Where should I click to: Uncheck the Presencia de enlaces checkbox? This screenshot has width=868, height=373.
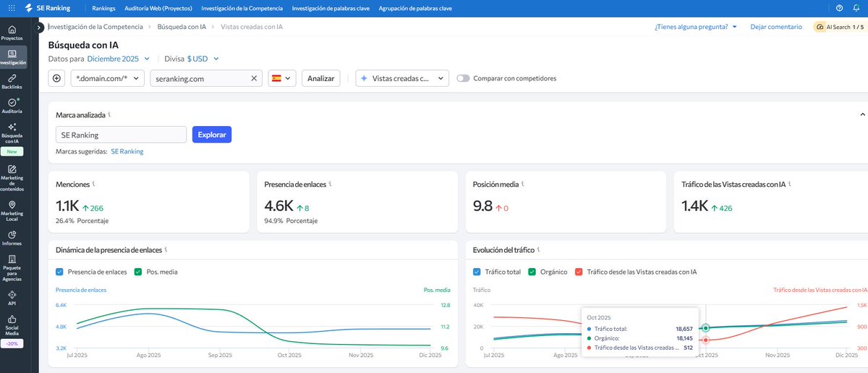[x=60, y=272]
